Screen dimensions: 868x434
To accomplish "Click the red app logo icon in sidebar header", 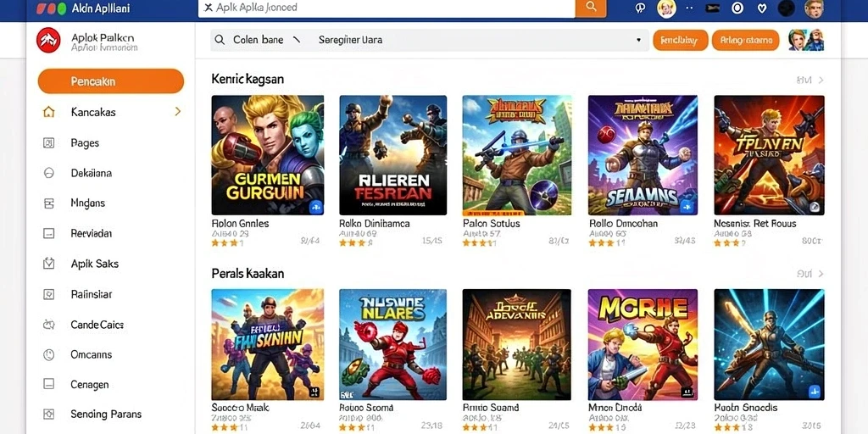I will [x=48, y=40].
